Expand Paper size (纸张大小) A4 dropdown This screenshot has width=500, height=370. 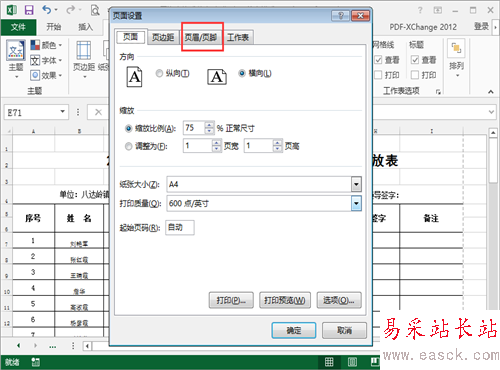pos(356,184)
